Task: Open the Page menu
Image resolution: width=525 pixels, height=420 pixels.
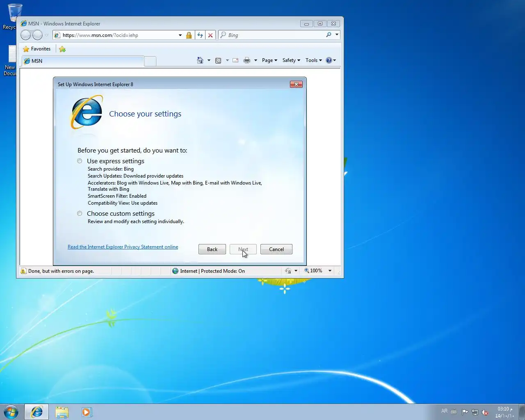Action: (x=269, y=60)
